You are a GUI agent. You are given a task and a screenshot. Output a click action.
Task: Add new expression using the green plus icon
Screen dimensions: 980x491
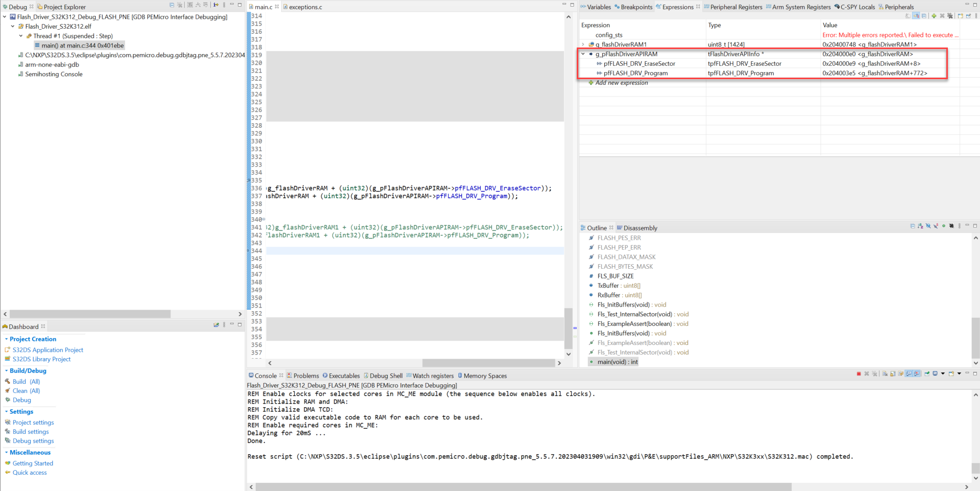(x=934, y=15)
